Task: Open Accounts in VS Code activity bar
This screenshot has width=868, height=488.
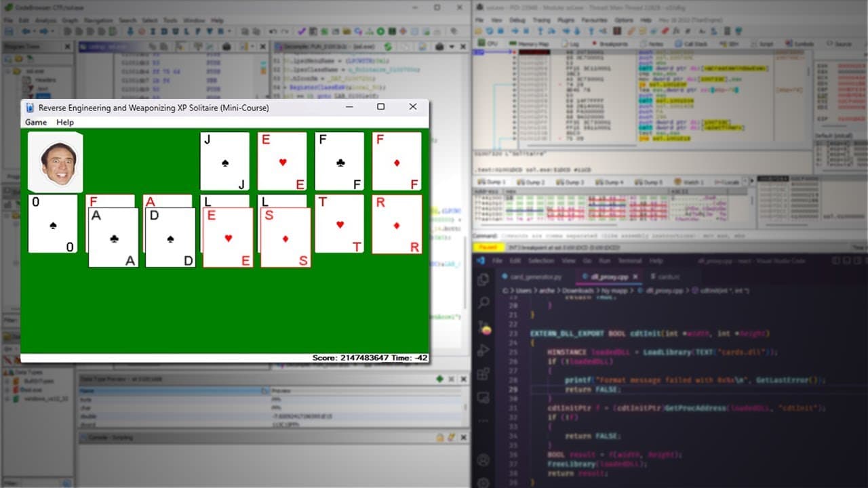Action: (484, 461)
